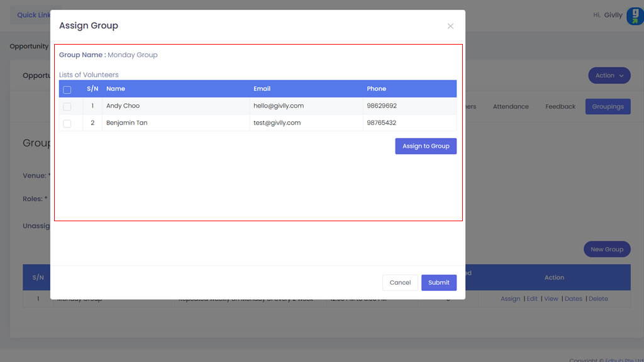
Task: Open the Quick Links menu
Action: pos(31,15)
